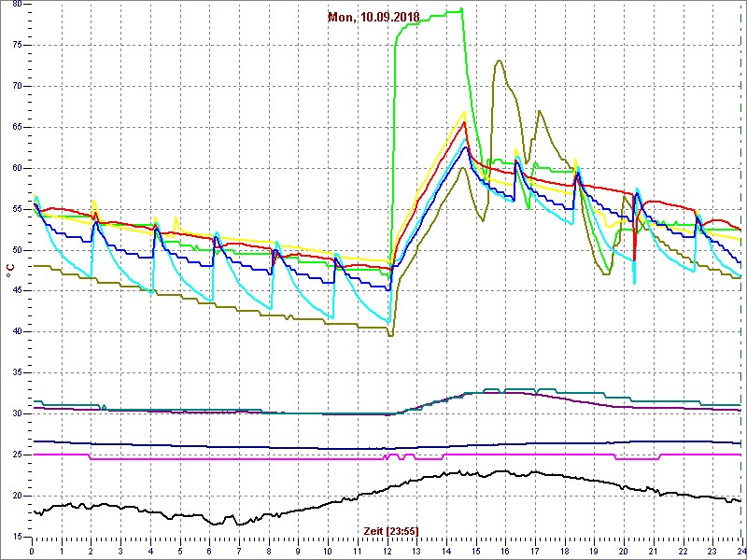This screenshot has height=560, width=747.
Task: Select the 55 label on the temperature axis
Action: pos(16,209)
